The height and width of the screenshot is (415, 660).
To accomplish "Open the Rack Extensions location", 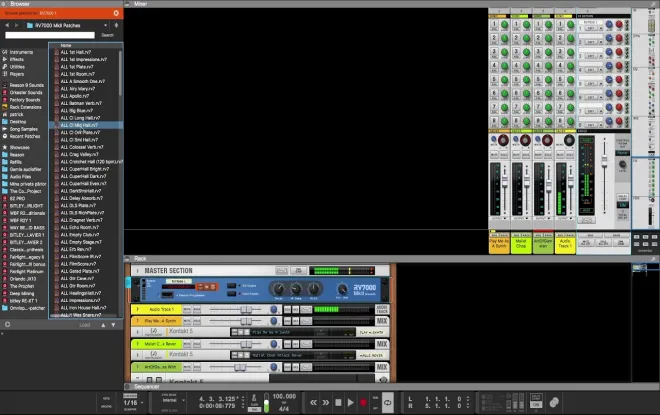I will point(25,107).
